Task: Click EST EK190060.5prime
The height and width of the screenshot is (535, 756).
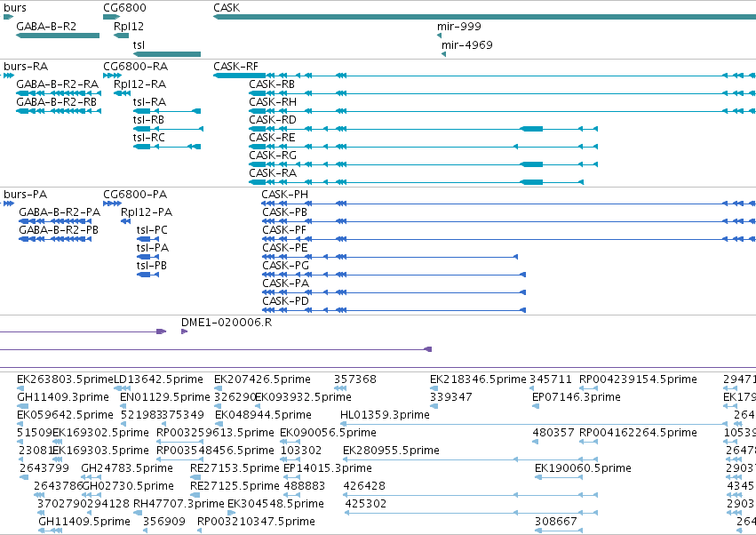Action: [583, 468]
